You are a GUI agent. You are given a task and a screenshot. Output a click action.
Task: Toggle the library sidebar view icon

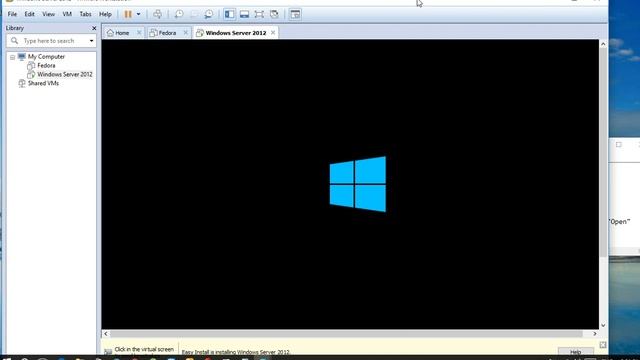point(229,14)
